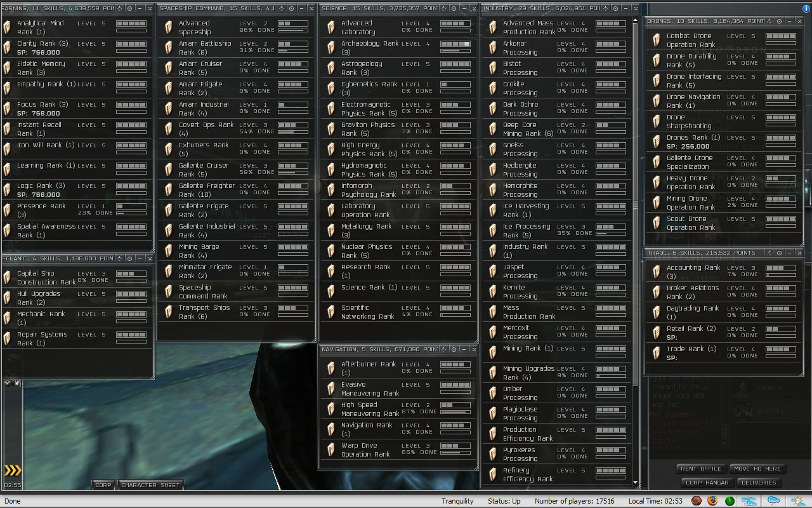Click the Advanced Spaceship skill book icon
The width and height of the screenshot is (812, 508).
pyautogui.click(x=169, y=27)
